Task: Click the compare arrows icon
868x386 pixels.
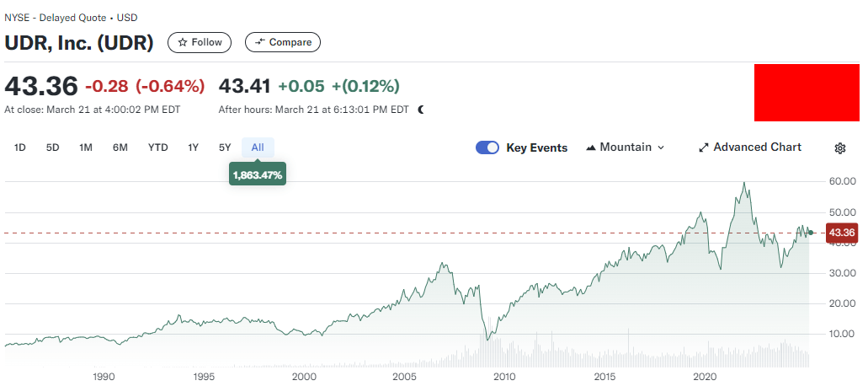Action: click(x=259, y=42)
